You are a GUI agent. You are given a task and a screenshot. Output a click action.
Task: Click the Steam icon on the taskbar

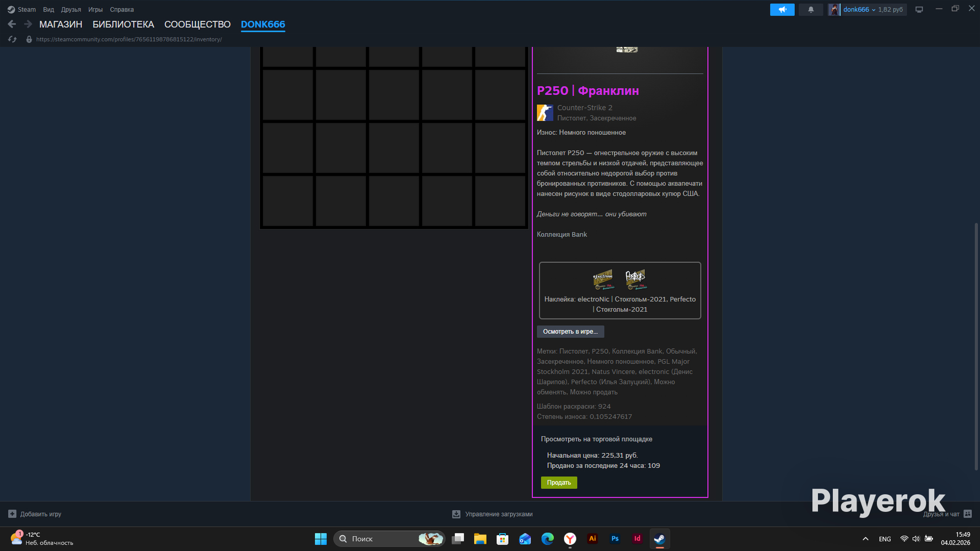tap(660, 539)
